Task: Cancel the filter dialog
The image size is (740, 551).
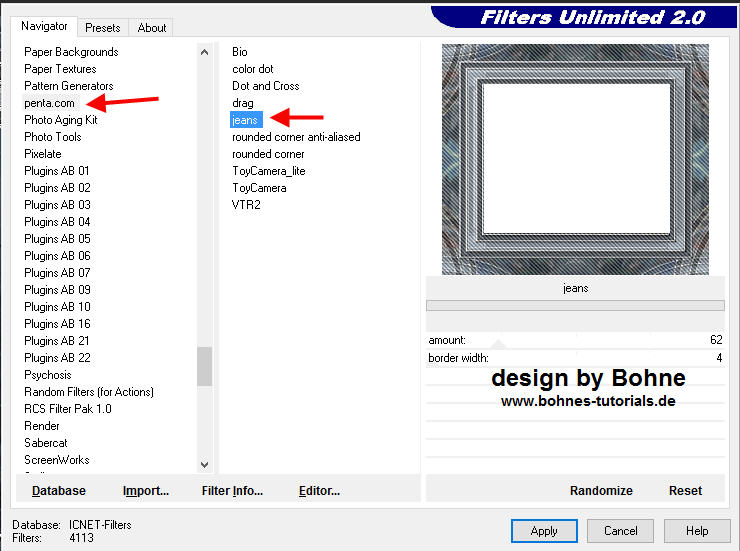Action: coord(620,531)
